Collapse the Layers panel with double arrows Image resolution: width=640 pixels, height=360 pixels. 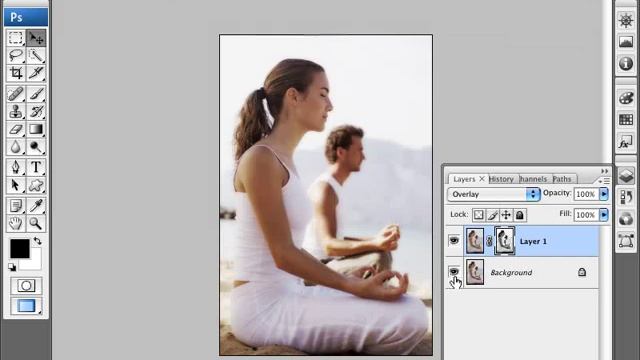click(604, 171)
